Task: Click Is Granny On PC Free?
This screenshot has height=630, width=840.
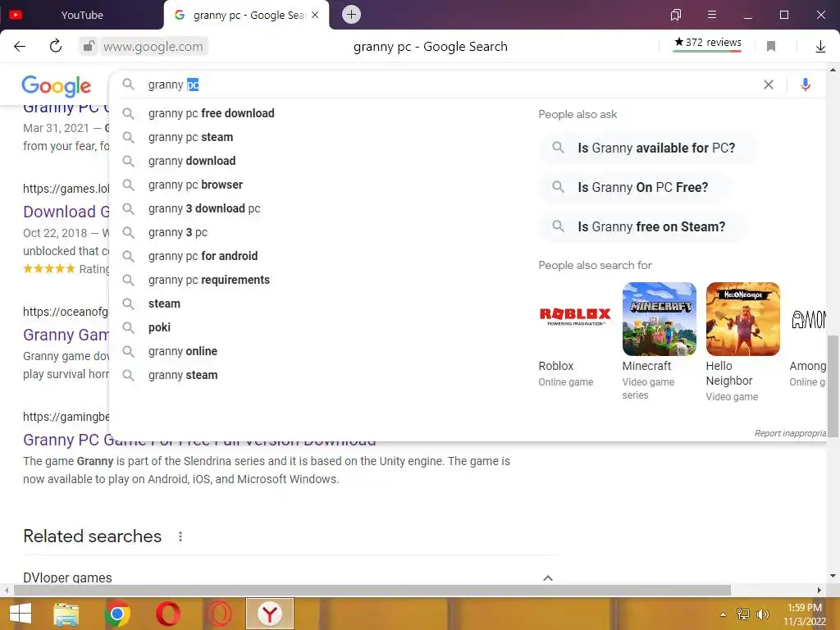Action: pos(635,188)
